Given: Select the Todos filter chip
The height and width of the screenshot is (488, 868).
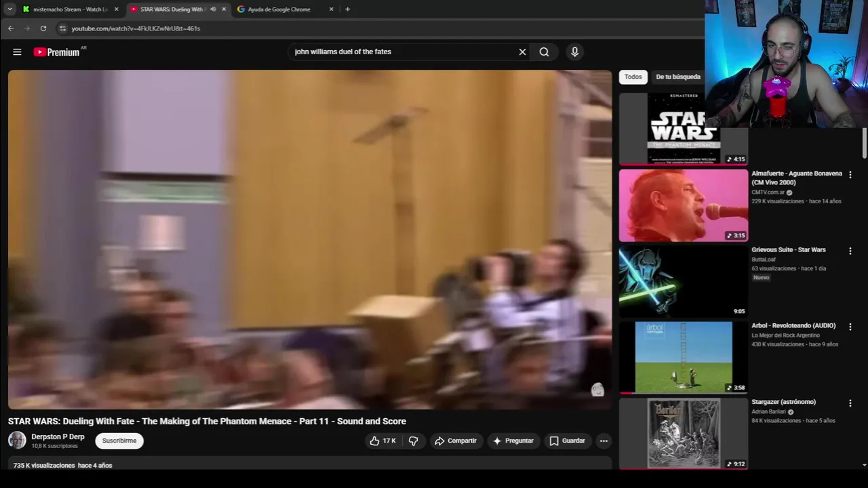Looking at the screenshot, I should tap(633, 77).
